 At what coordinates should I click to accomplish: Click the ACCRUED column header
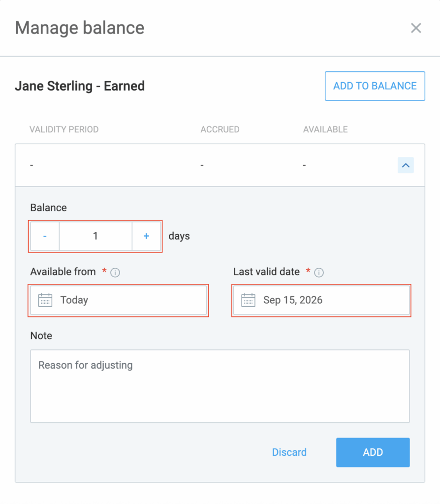(220, 129)
